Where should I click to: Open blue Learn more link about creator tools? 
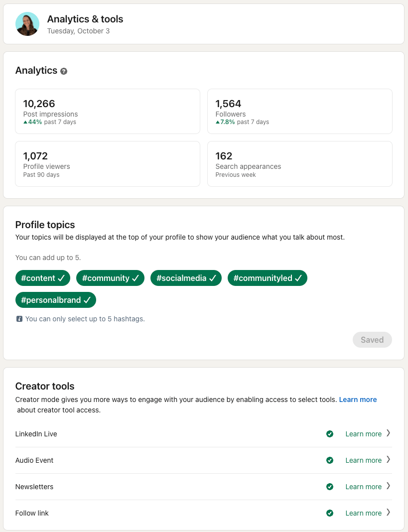358,399
